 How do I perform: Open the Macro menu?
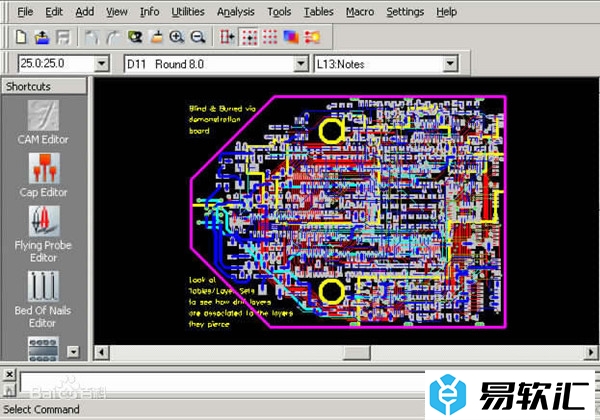click(360, 12)
